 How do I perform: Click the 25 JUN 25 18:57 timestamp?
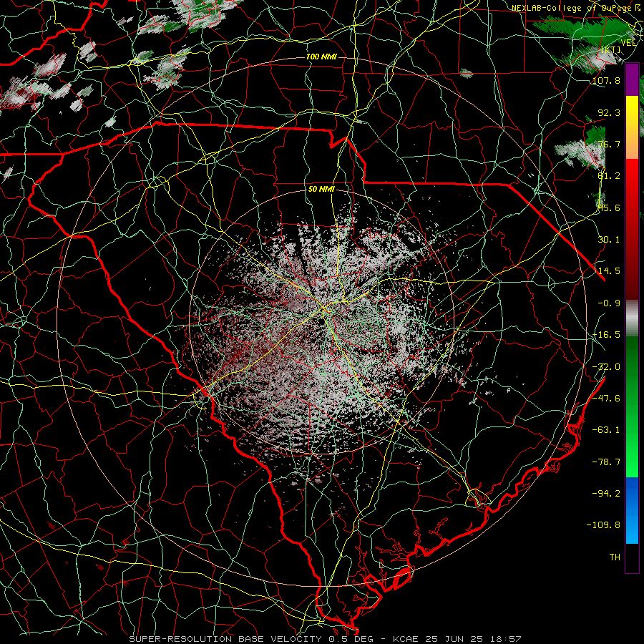pos(472,639)
